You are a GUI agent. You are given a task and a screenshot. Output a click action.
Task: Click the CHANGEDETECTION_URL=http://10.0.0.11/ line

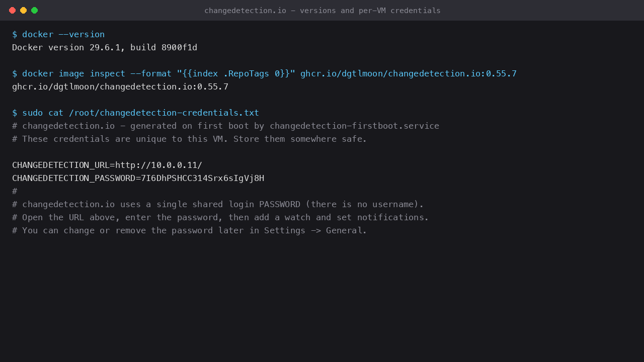point(107,165)
